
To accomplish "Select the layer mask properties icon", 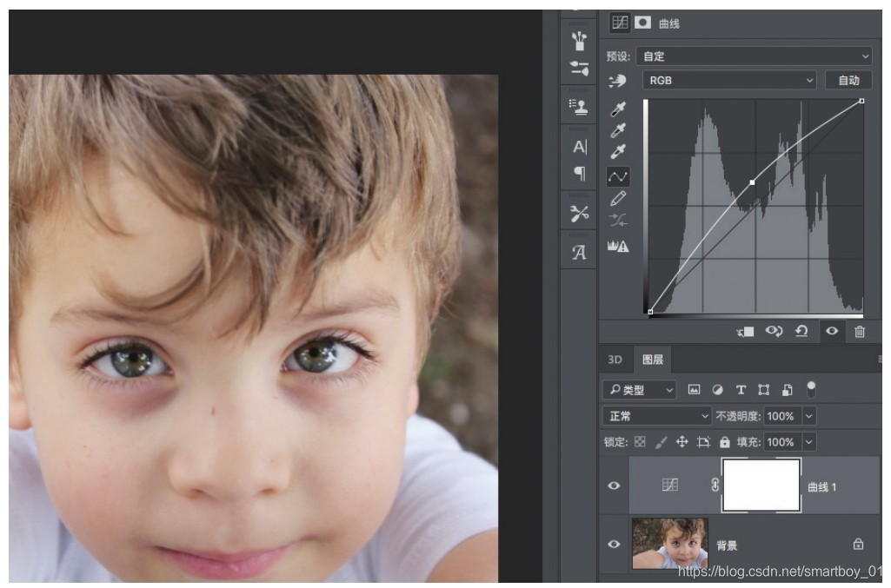I will pos(642,23).
